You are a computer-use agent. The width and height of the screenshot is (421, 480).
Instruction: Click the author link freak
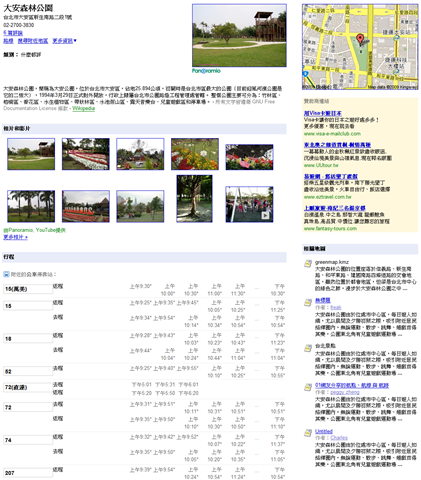(336, 307)
